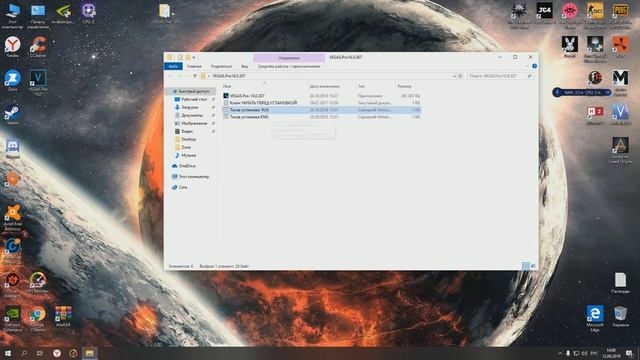This screenshot has height=360, width=640.
Task: Open quick access toolbar customize dropdown
Action: click(194, 58)
